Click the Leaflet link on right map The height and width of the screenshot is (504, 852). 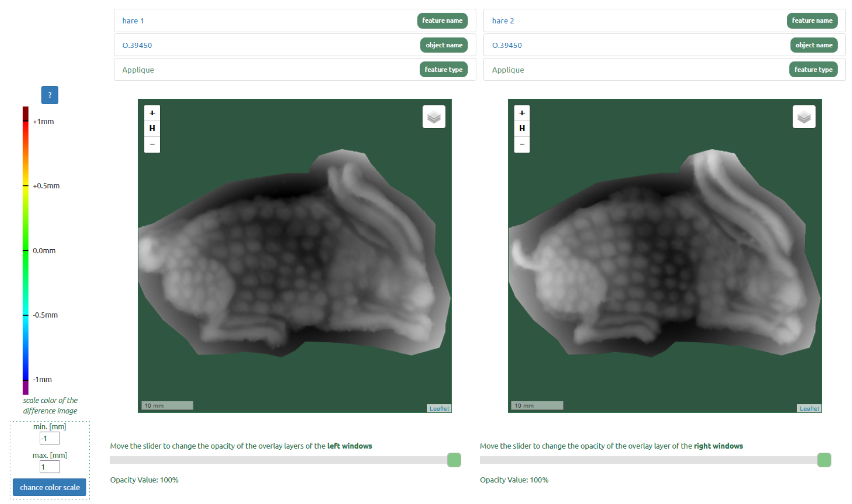coord(809,408)
